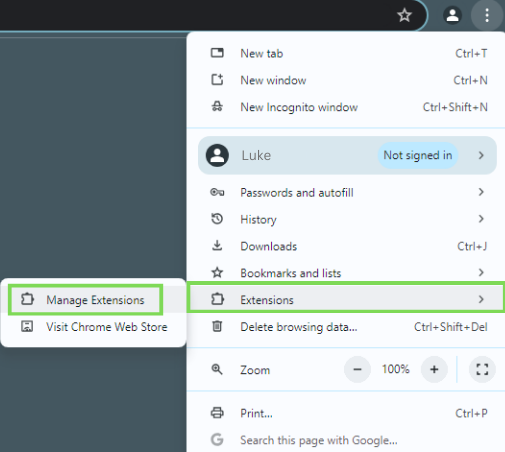Select Visit Chrome Web Store
This screenshot has width=505, height=452.
point(93,327)
